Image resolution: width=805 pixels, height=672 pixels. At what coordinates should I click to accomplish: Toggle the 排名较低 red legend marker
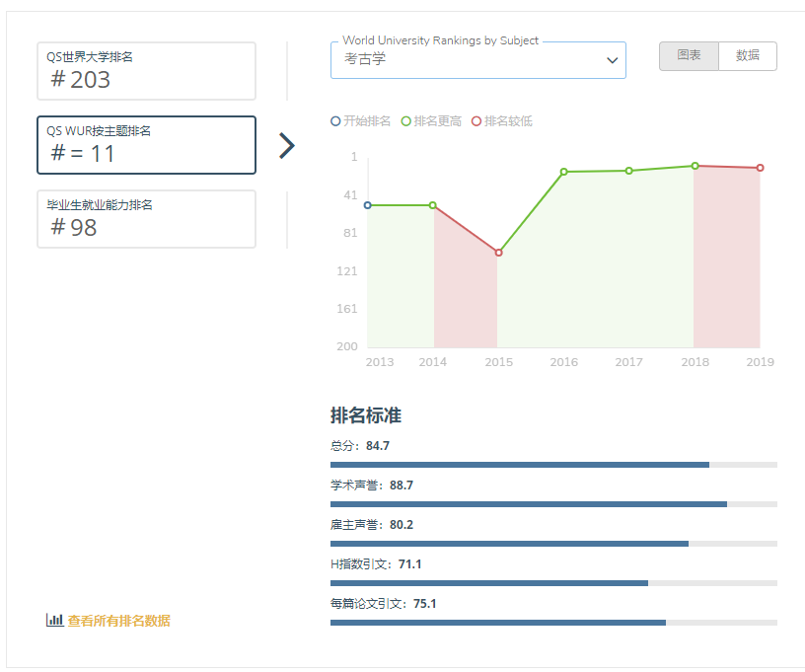pos(477,121)
